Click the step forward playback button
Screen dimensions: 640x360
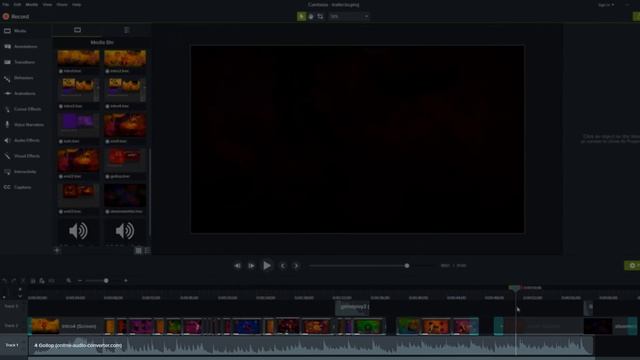(251, 266)
